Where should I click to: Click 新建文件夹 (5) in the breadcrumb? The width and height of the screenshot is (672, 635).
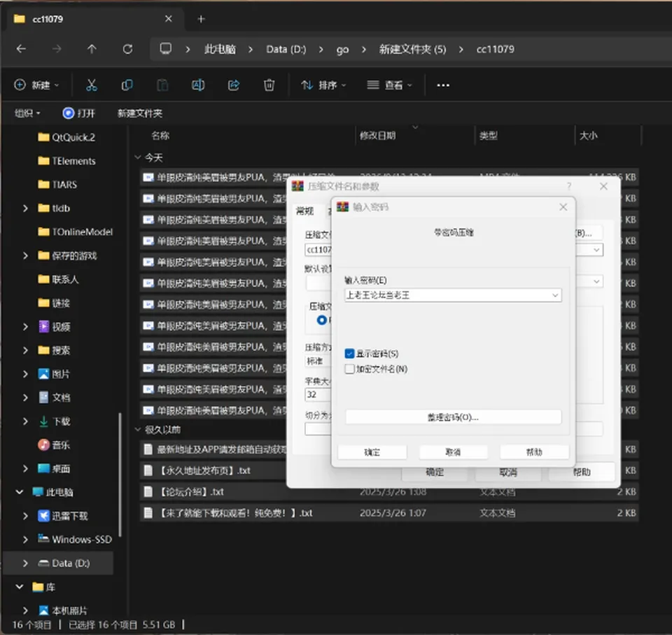coord(412,49)
